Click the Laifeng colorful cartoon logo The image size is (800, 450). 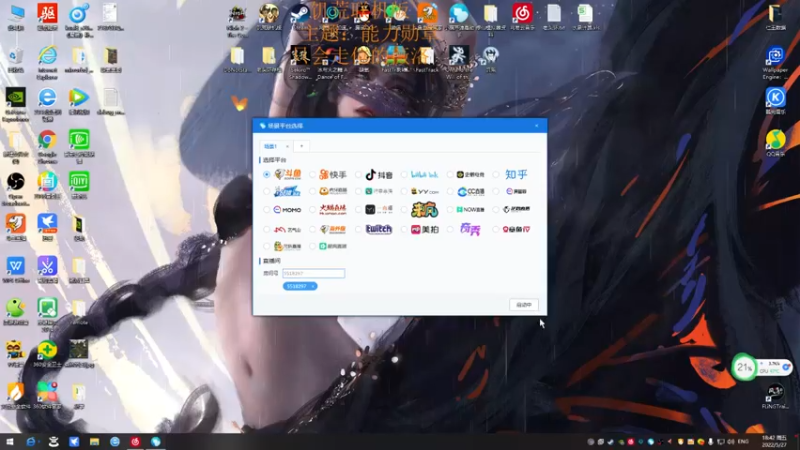pos(424,209)
